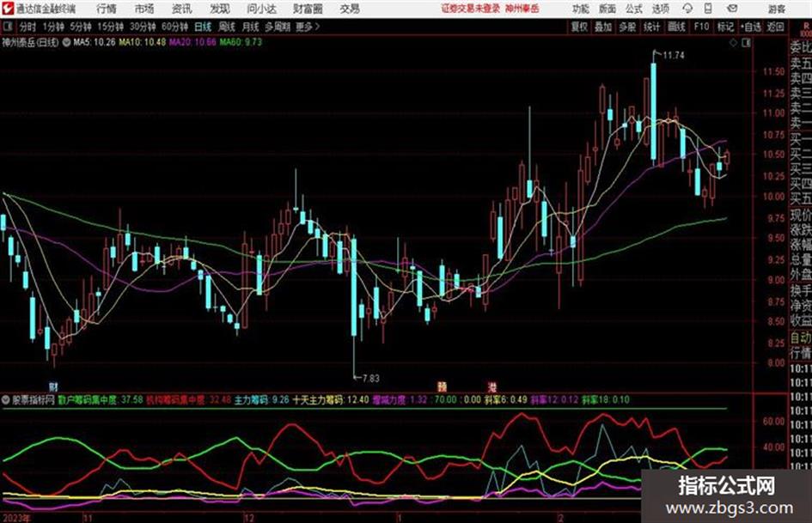Viewport: 812px width, 523px height.
Task: Open the message envelope icon
Action: 732,9
